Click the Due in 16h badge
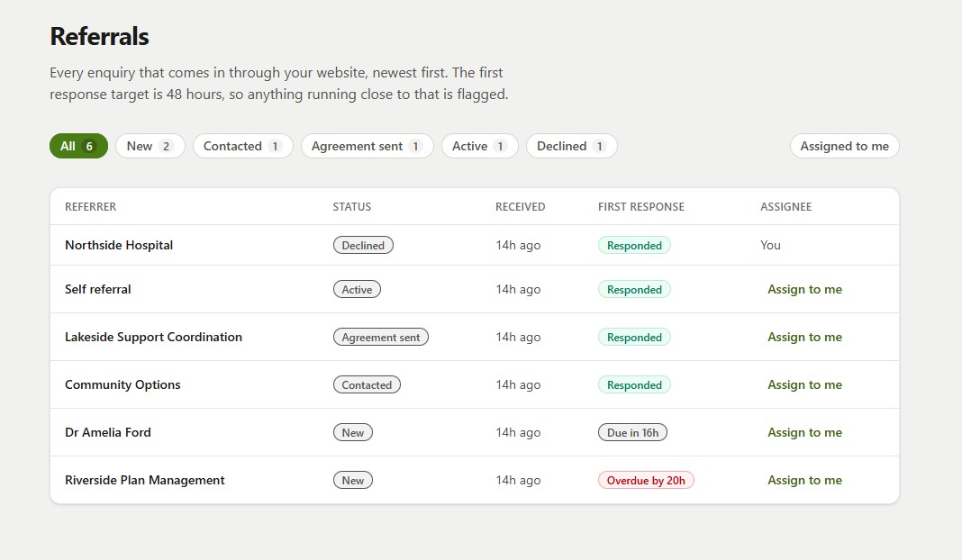 click(x=632, y=432)
